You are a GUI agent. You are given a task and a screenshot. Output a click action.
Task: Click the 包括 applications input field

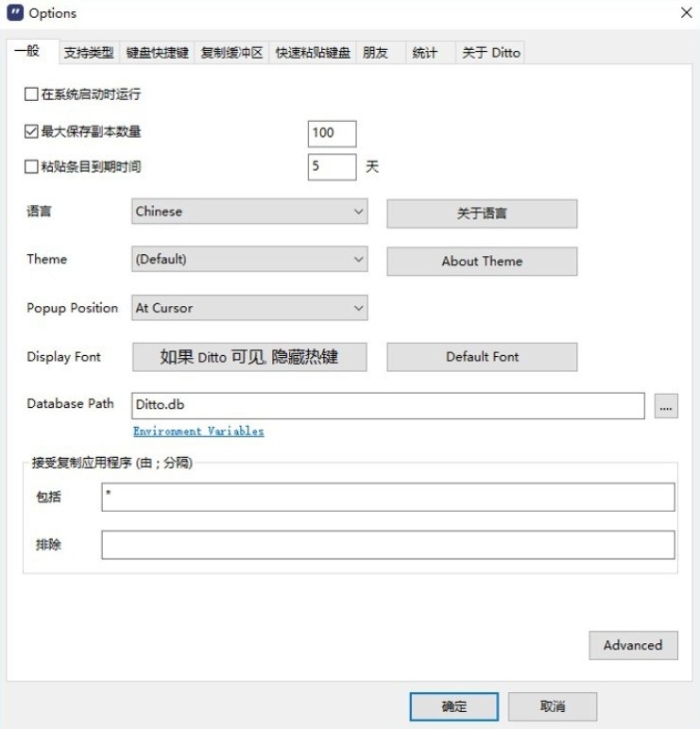point(388,497)
